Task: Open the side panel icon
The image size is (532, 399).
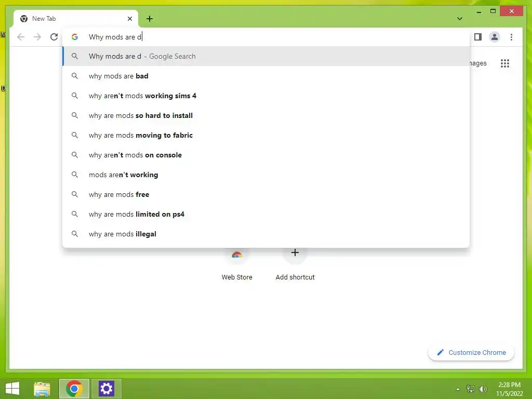Action: coord(478,37)
